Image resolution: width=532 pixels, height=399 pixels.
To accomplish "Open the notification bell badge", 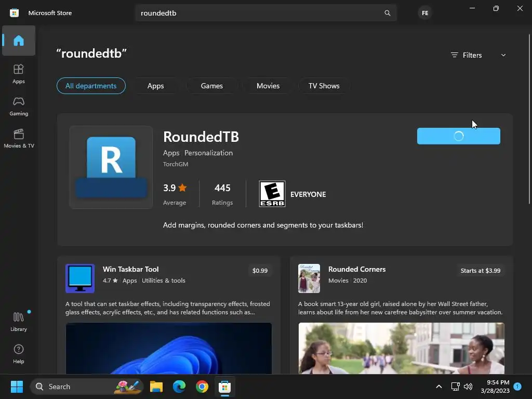I will pyautogui.click(x=517, y=387).
